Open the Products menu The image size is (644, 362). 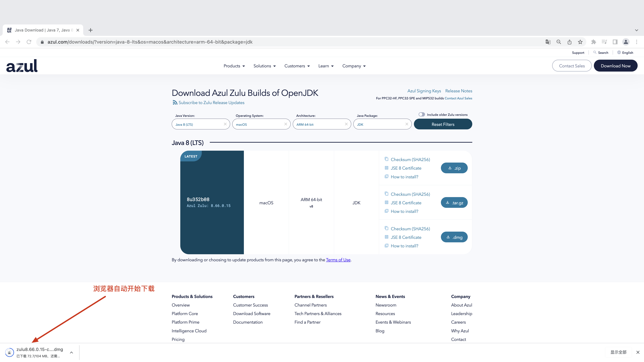point(234,66)
